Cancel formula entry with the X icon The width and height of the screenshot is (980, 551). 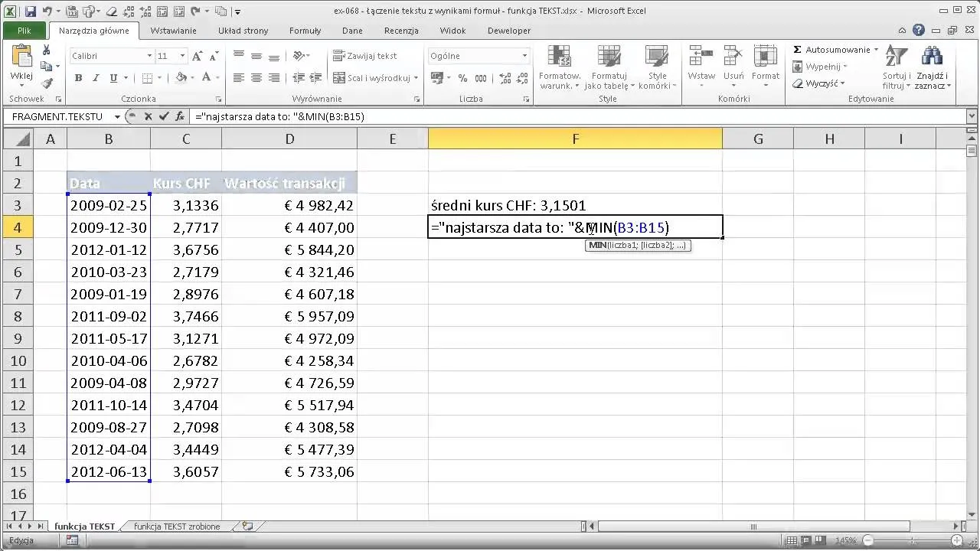point(148,116)
